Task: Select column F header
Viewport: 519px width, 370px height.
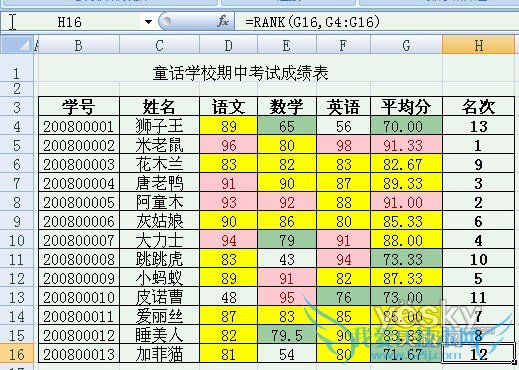Action: point(343,45)
